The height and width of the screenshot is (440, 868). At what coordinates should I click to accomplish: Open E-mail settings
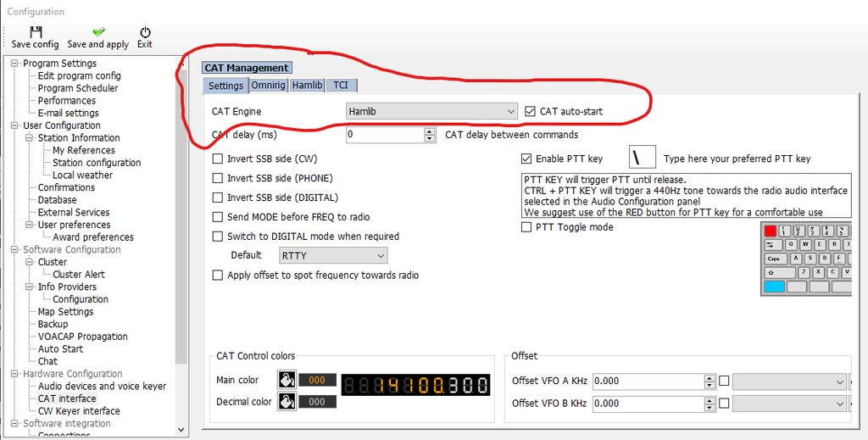point(68,113)
